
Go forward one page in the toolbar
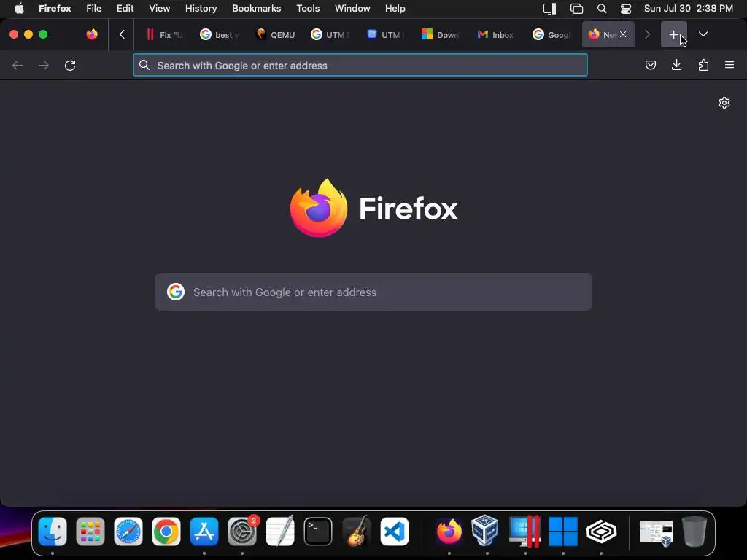[44, 65]
